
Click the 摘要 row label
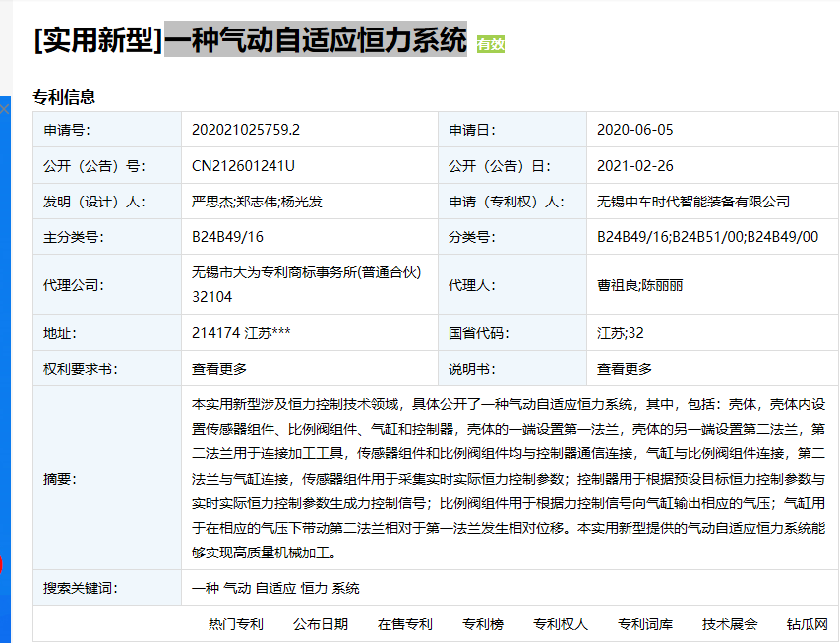click(x=107, y=478)
